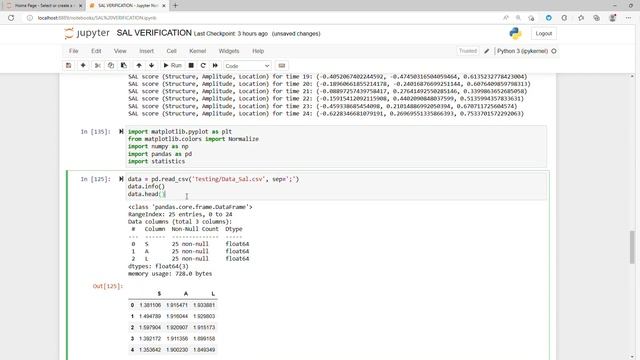
Task: Click the scrollbar up arrow
Action: [632, 76]
